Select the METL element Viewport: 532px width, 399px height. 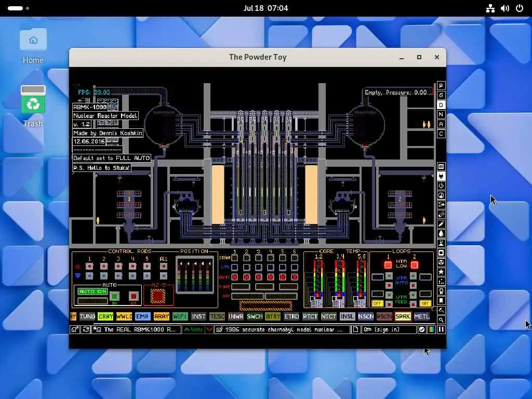pos(422,316)
